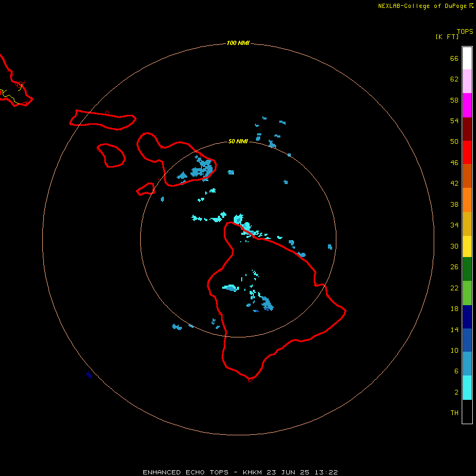The width and height of the screenshot is (476, 476).
Task: Click the dark red swatch between 50 and 54
Action: (x=467, y=129)
